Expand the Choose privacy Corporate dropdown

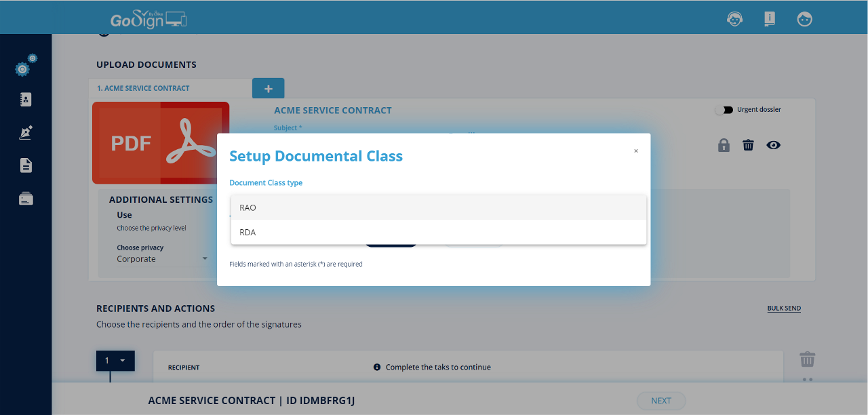click(x=163, y=259)
